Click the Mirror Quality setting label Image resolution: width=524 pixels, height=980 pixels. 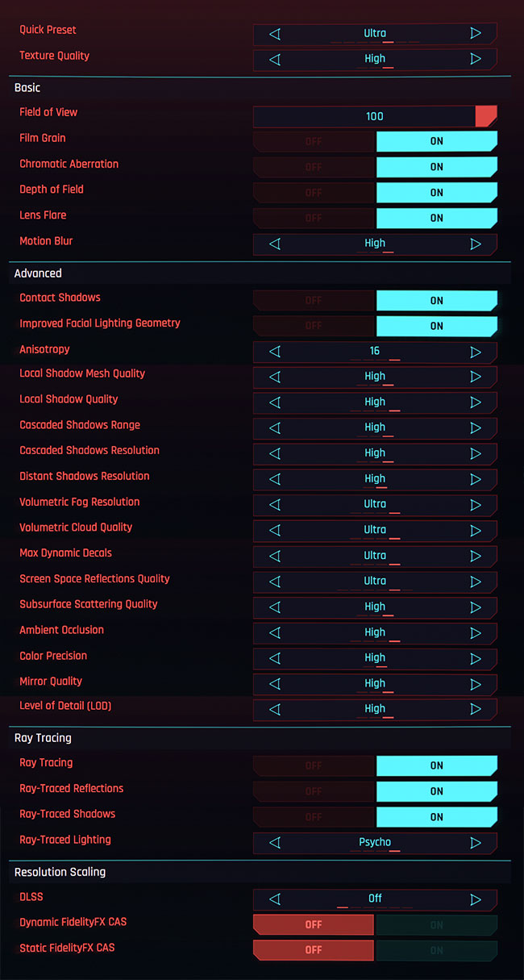tap(51, 682)
